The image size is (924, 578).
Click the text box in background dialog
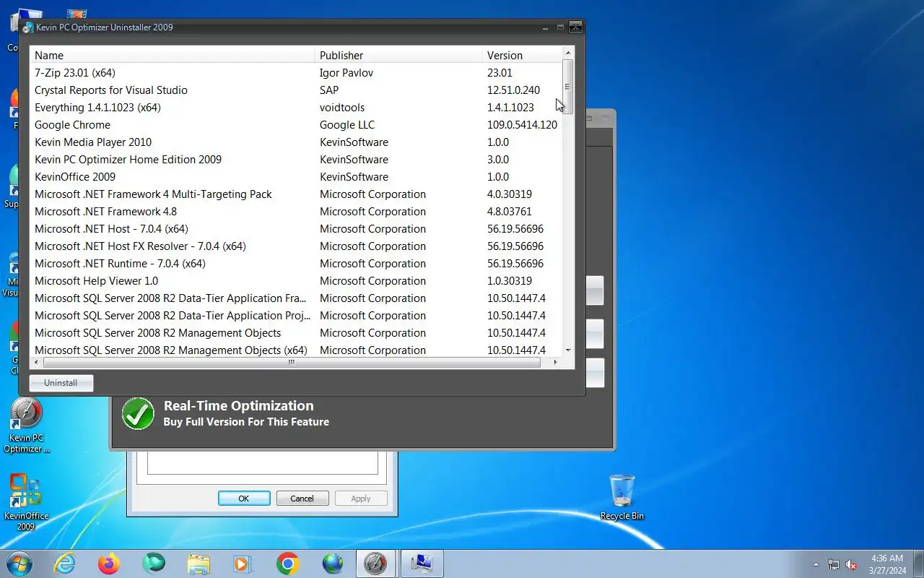pyautogui.click(x=263, y=463)
